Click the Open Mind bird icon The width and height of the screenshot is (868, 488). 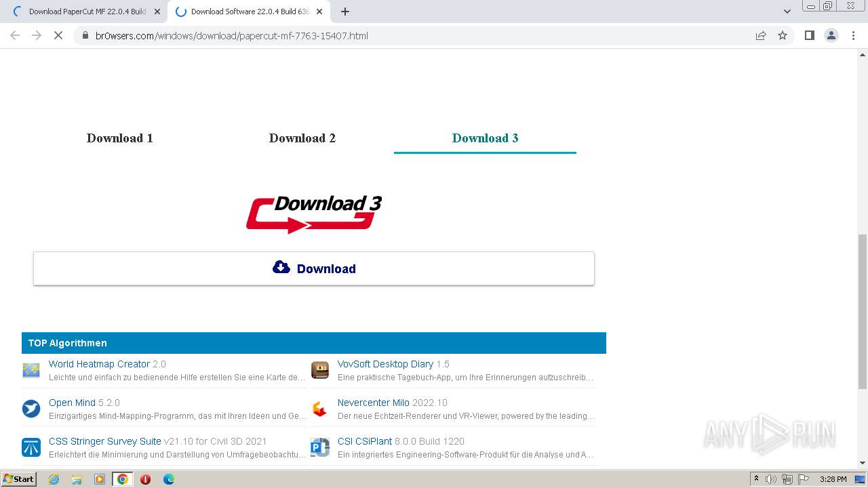[x=31, y=409]
